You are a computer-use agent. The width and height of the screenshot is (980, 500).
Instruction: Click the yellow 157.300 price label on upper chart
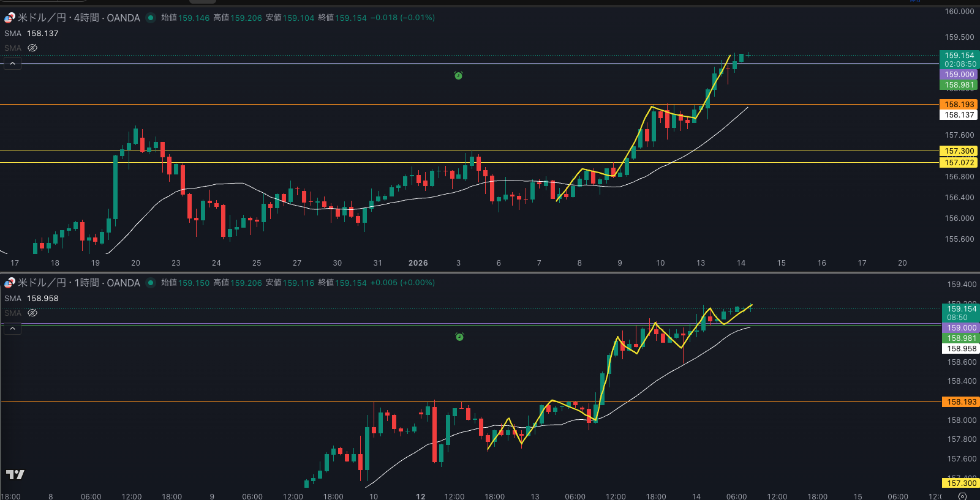pyautogui.click(x=959, y=151)
